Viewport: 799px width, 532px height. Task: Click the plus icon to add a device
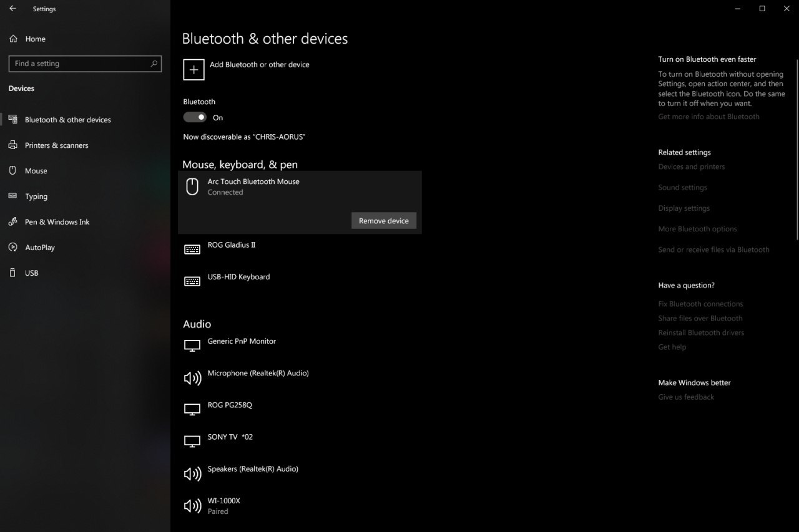[194, 70]
